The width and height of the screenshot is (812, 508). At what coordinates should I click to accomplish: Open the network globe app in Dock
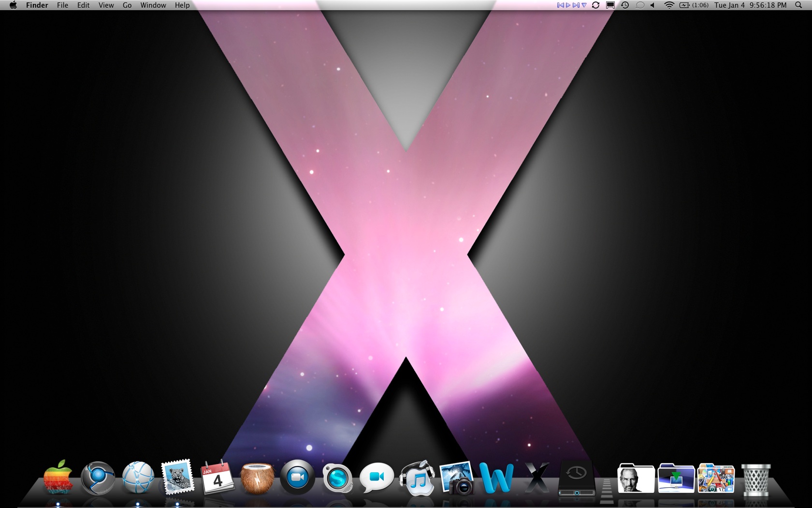[138, 478]
